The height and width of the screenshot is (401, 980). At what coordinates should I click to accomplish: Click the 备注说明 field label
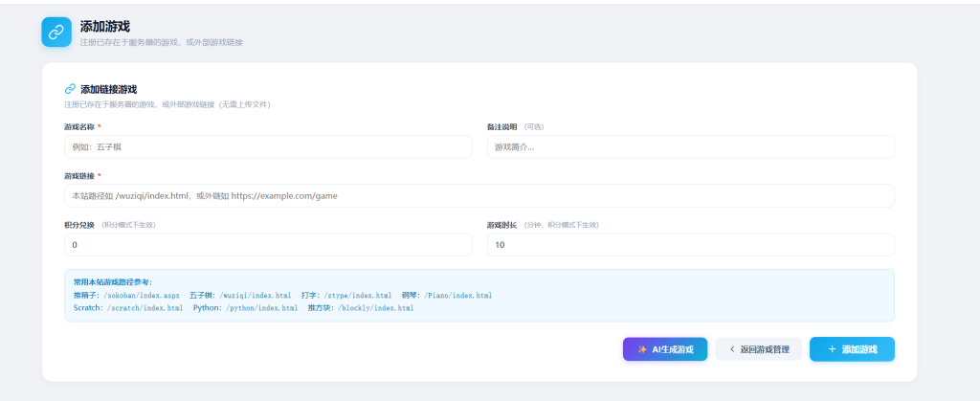(x=501, y=126)
